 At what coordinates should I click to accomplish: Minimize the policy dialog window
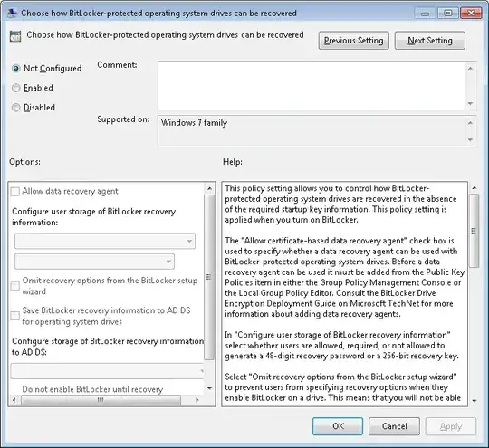pyautogui.click(x=425, y=14)
